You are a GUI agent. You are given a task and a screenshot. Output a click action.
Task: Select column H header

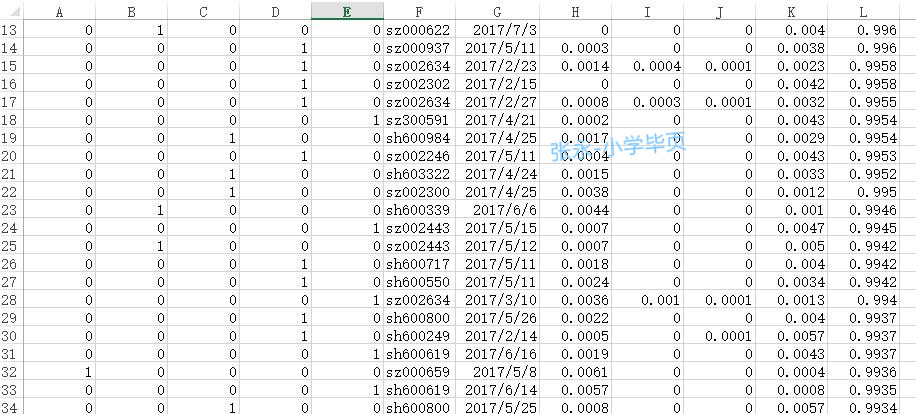coord(575,11)
